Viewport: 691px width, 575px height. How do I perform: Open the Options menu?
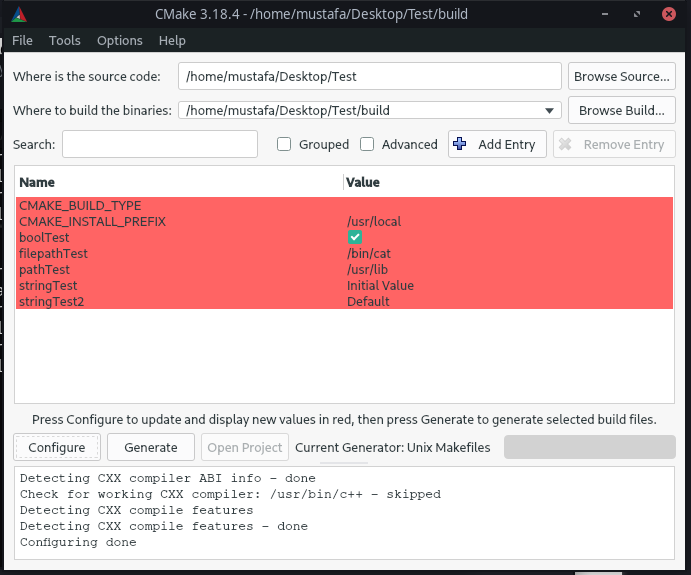tap(120, 41)
